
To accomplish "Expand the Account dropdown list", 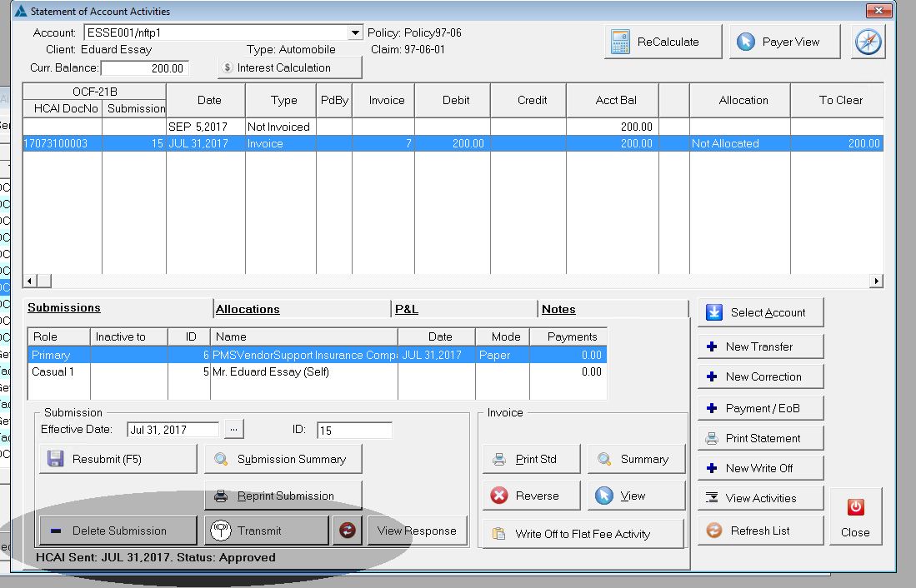I will pos(356,33).
